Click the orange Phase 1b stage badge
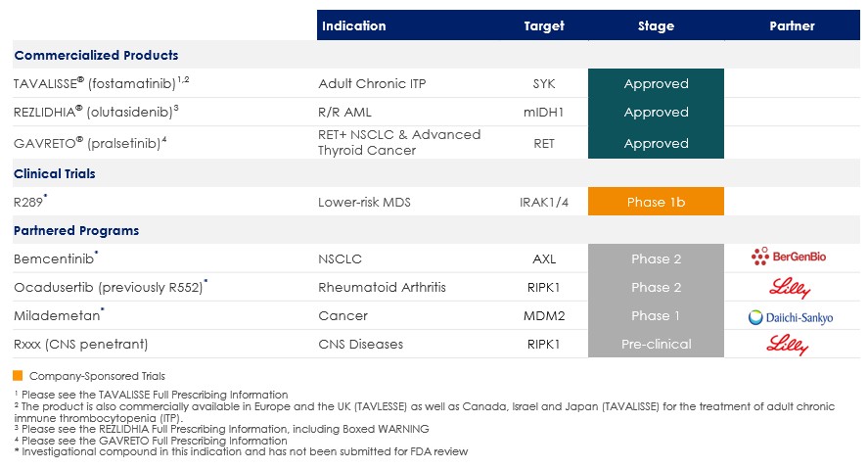 click(x=656, y=203)
